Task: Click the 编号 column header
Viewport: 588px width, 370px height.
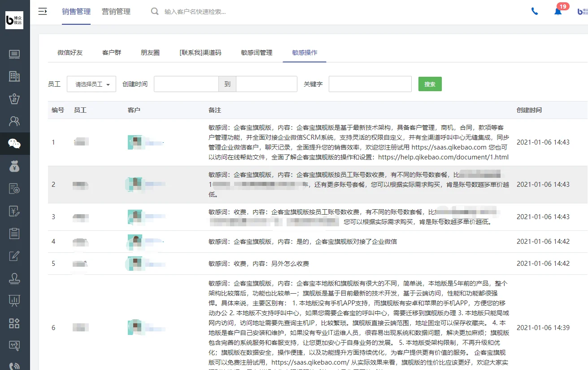Action: pyautogui.click(x=58, y=110)
